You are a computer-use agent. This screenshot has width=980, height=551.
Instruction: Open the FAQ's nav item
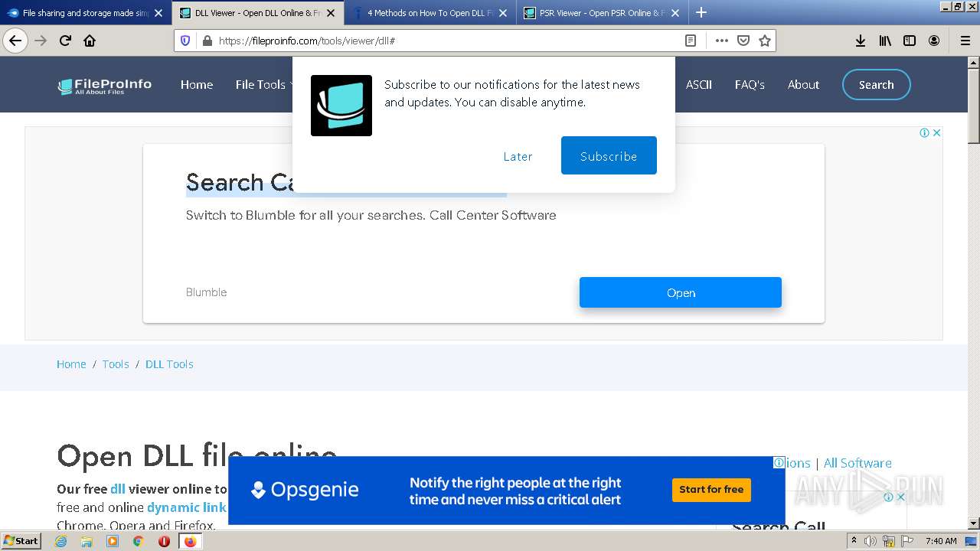(x=750, y=85)
